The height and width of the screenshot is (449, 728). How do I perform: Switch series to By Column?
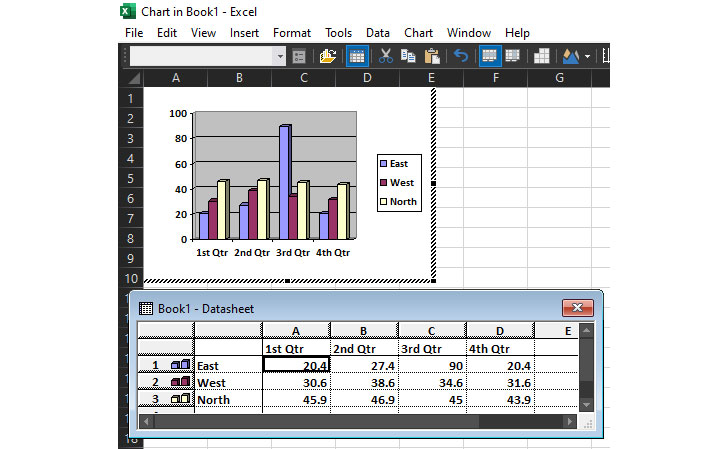(x=512, y=57)
